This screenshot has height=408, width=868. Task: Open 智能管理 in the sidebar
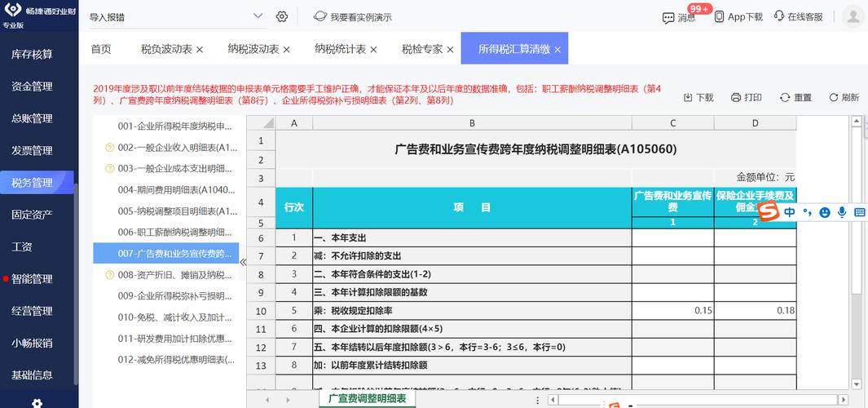(32, 279)
